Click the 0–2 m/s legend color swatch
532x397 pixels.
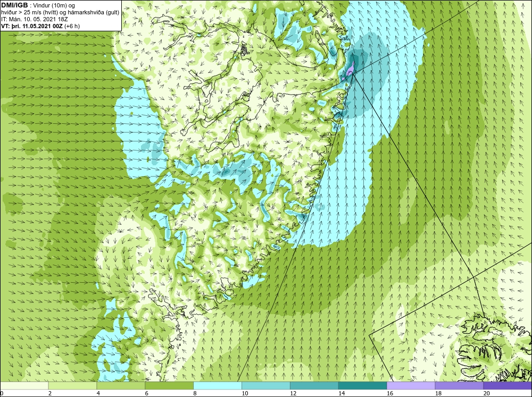[x=24, y=385]
